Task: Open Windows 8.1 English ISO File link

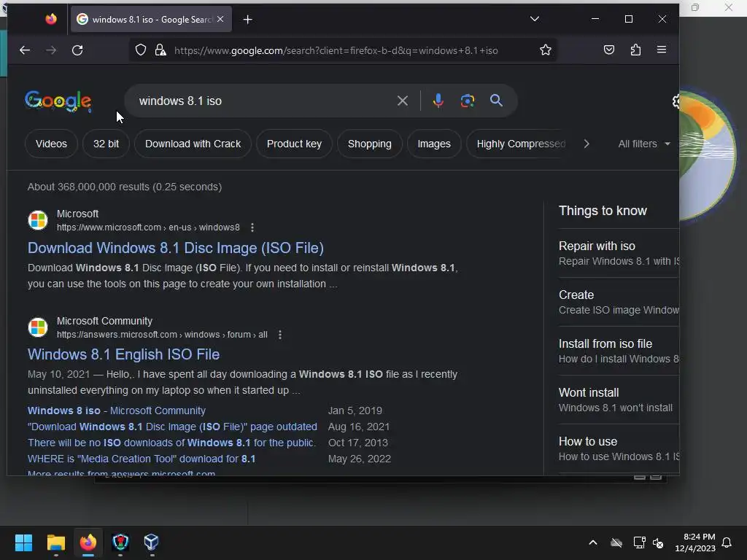Action: 123,354
